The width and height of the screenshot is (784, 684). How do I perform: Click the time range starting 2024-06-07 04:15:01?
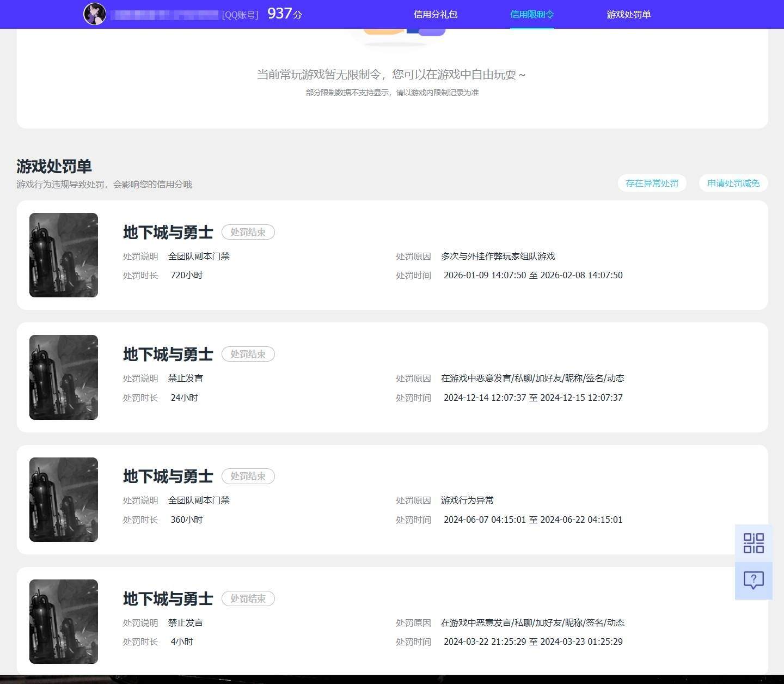[x=533, y=520]
